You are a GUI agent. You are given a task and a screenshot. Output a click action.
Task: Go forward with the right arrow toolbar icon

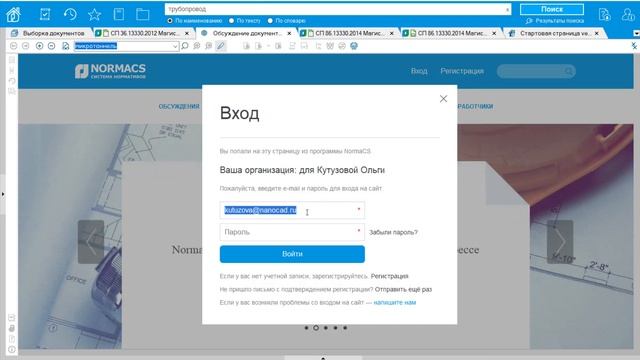(25, 46)
